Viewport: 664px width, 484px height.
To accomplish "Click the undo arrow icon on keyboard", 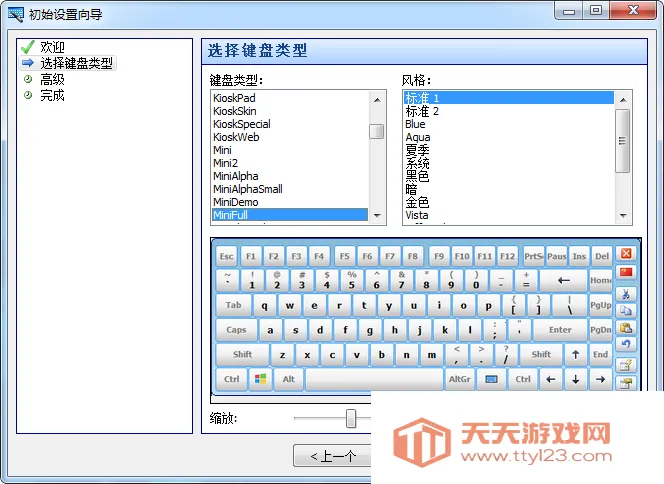I will [x=627, y=345].
